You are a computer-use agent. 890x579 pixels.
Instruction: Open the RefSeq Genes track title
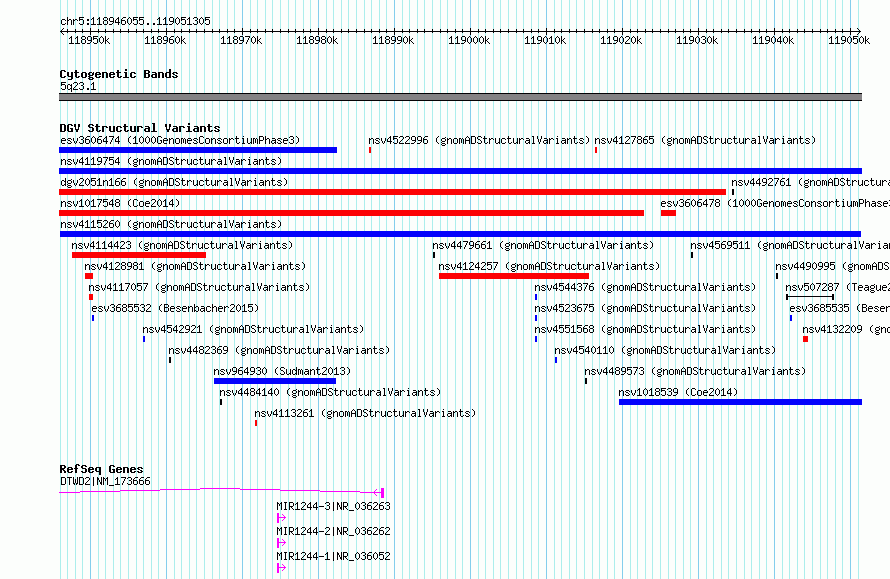[x=101, y=469]
